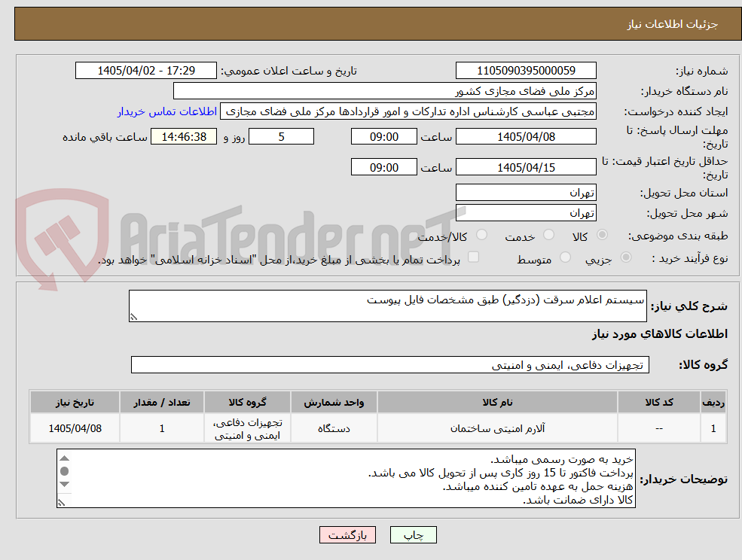This screenshot has height=560, width=742.
Task: Click the delivery city field تهران
Action: click(526, 213)
